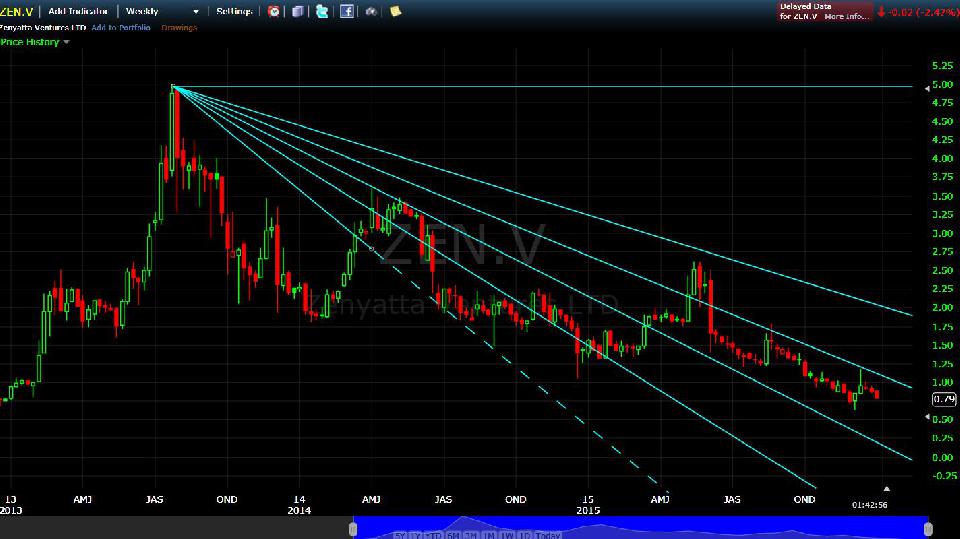Click the binoculars icon in toolbar
Viewport: 960px width, 539px height.
[x=372, y=12]
